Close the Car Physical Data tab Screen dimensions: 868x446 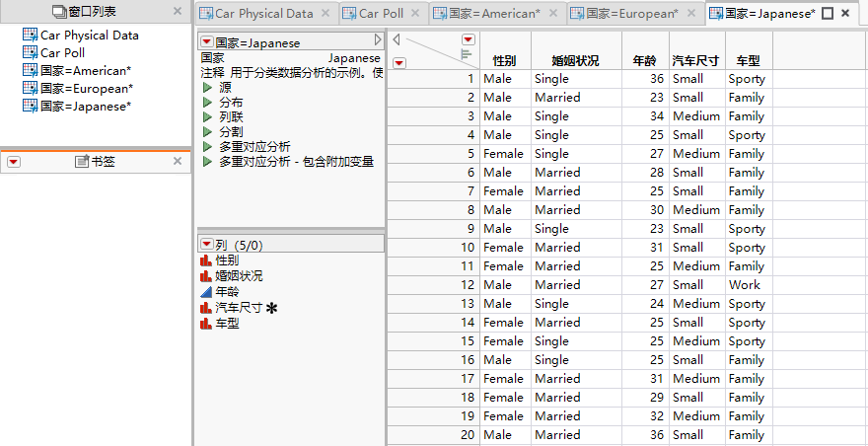pyautogui.click(x=325, y=13)
